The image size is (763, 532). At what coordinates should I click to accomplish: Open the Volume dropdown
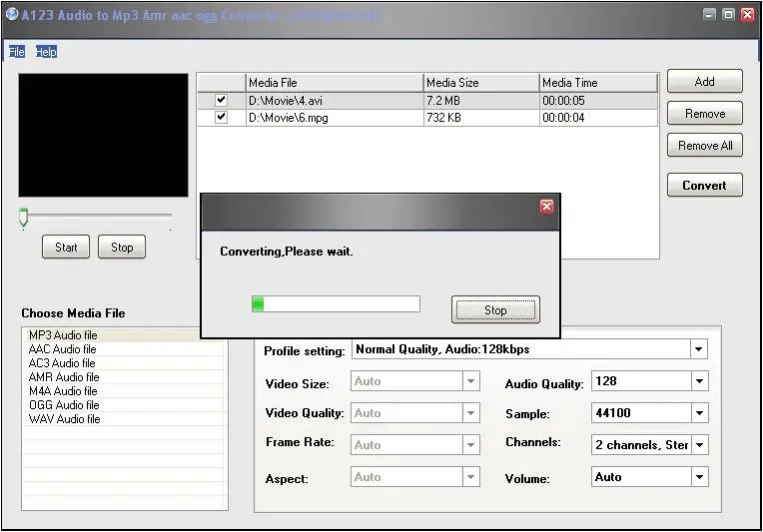(699, 477)
